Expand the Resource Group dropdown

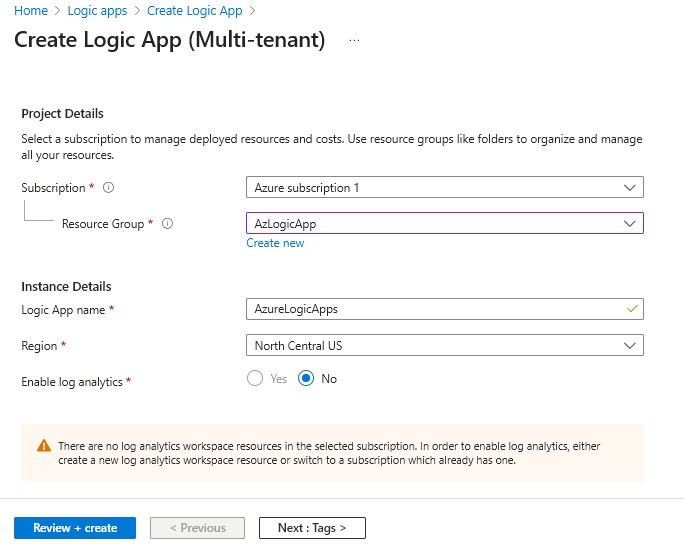click(x=444, y=224)
